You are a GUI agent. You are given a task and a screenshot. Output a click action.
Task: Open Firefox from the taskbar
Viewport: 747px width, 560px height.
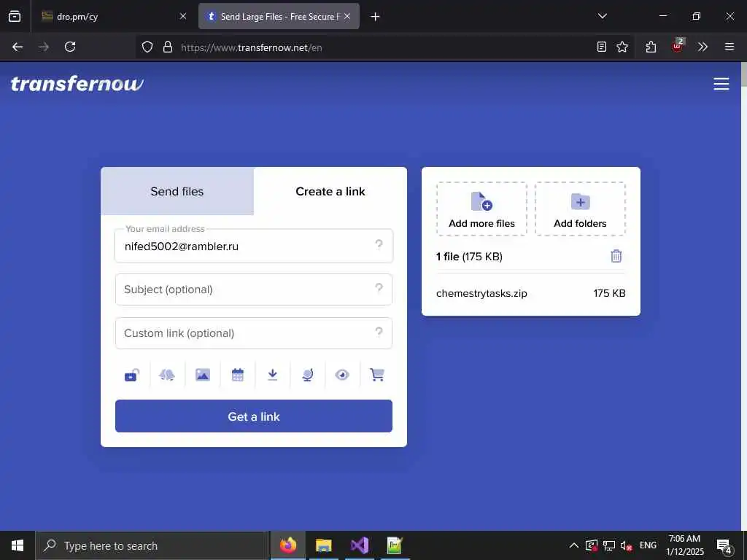click(x=288, y=545)
